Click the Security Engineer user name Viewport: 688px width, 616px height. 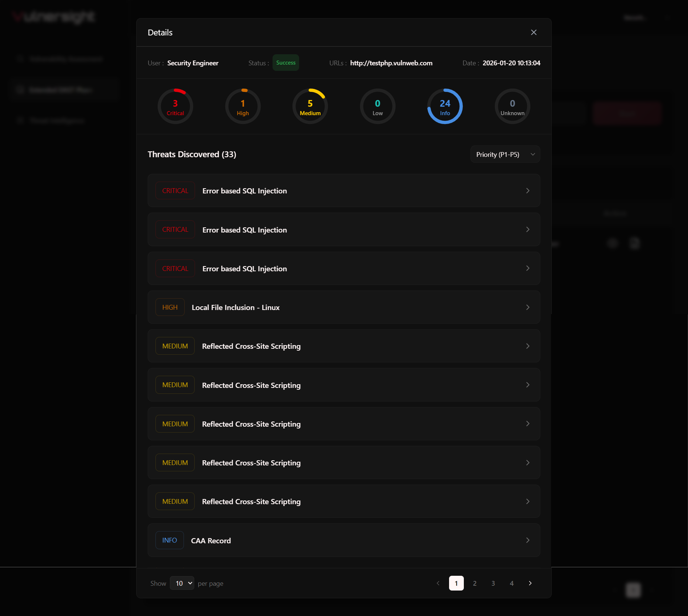[x=193, y=63]
